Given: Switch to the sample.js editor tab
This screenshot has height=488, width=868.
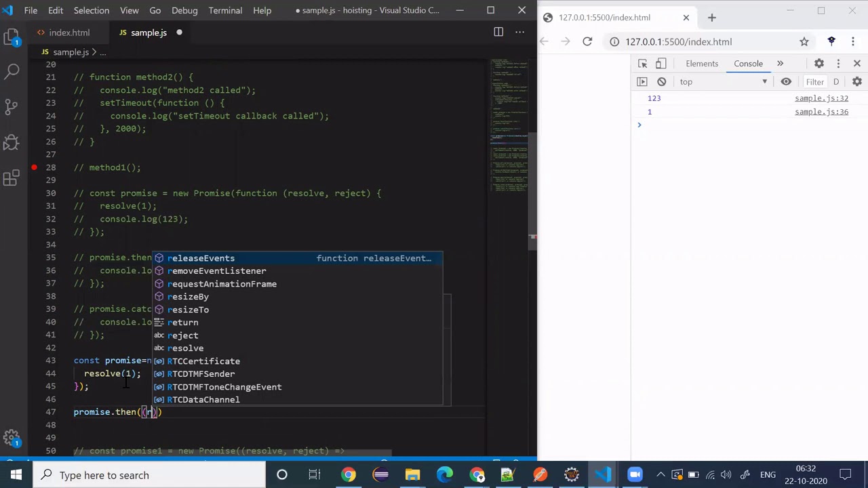Looking at the screenshot, I should tap(149, 33).
